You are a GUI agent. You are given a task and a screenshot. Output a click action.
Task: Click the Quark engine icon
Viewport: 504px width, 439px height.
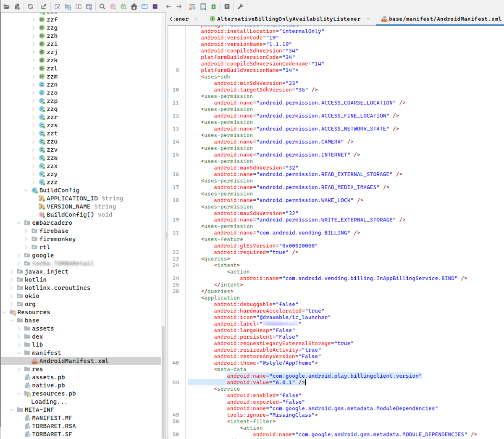(x=203, y=7)
